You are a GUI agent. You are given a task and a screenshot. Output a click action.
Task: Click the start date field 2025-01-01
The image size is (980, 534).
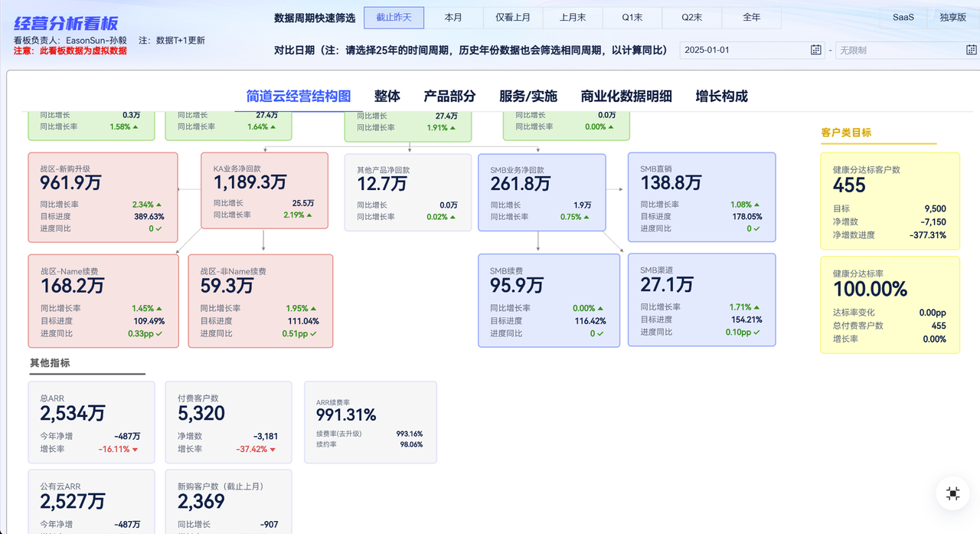[753, 50]
